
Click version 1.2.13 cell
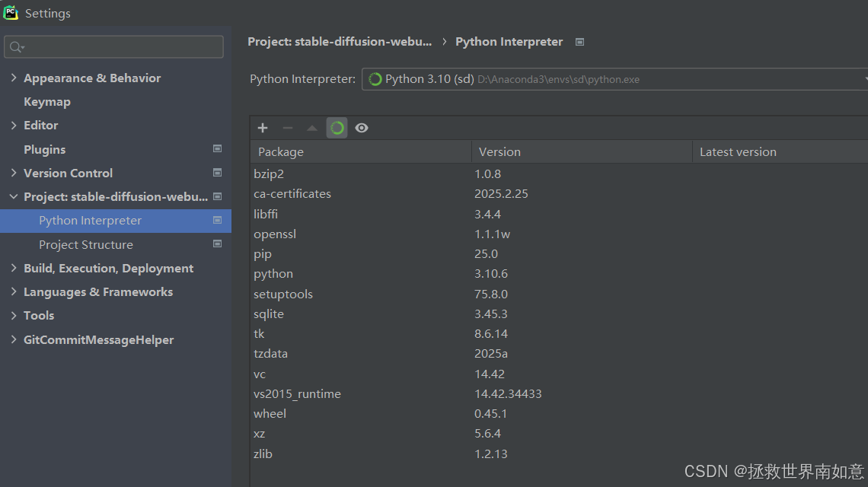491,454
